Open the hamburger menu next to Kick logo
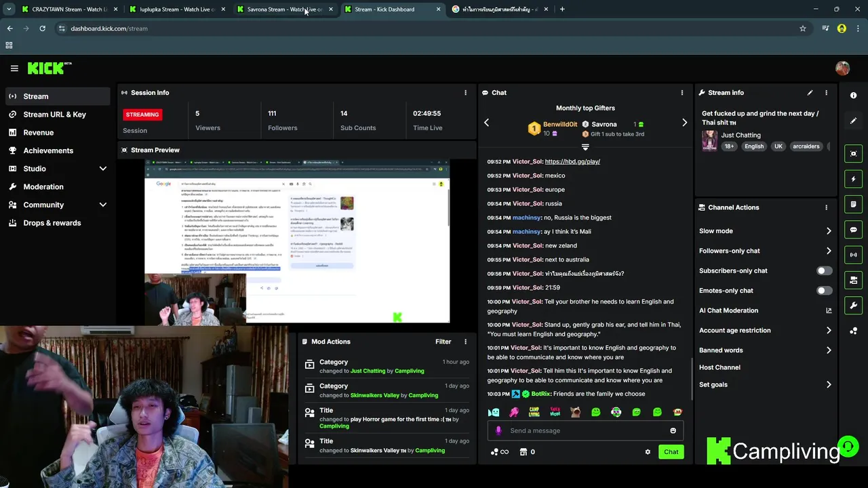The width and height of the screenshot is (868, 488). click(x=14, y=68)
